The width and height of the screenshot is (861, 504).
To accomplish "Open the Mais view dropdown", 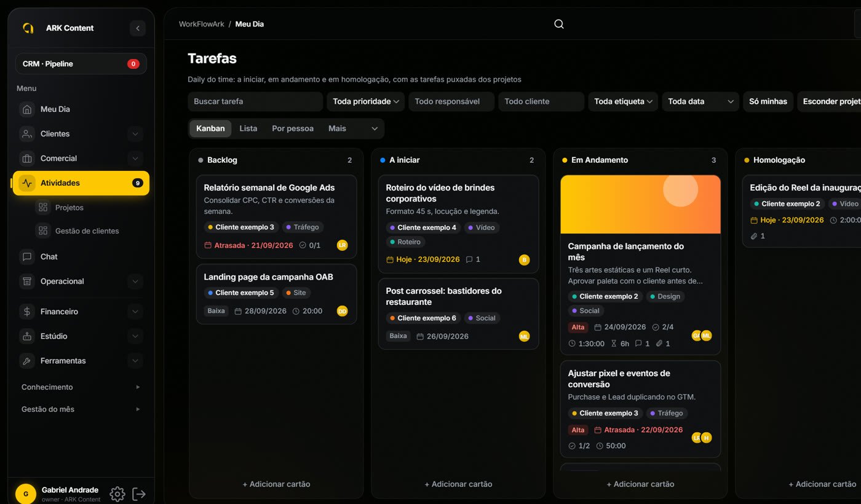I will click(352, 128).
